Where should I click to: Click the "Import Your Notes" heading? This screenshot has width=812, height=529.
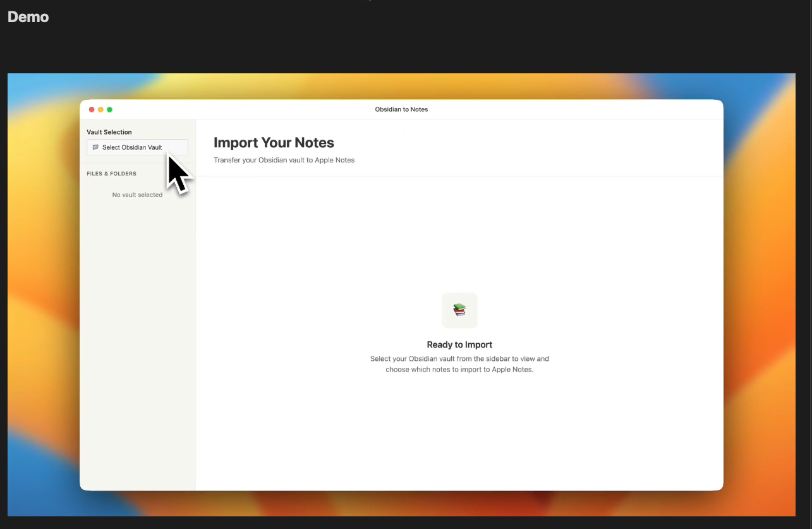click(x=274, y=143)
